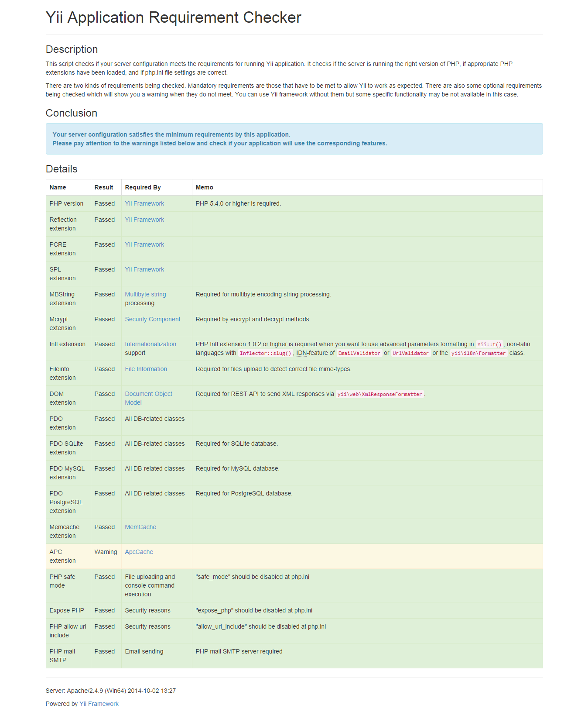
Task: Click the server info line in the footer
Action: [x=111, y=691]
